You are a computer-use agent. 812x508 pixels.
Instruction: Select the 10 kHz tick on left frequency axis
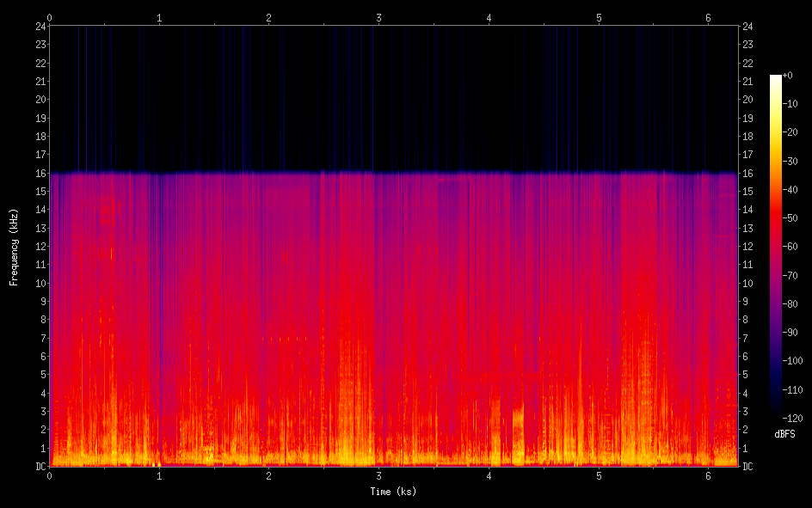point(40,283)
